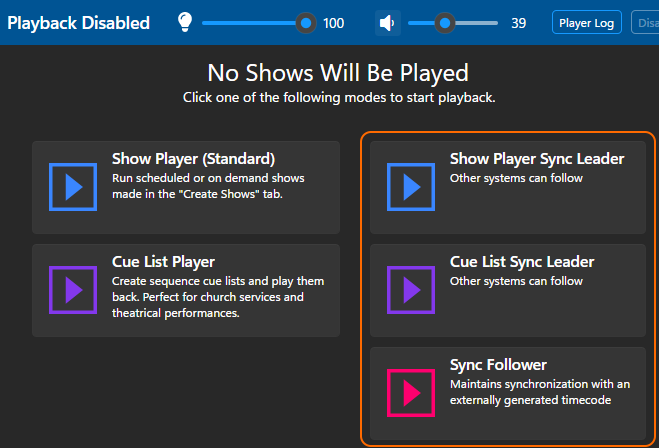Choose the Cue List Player mode title
This screenshot has height=448, width=659.
point(163,262)
